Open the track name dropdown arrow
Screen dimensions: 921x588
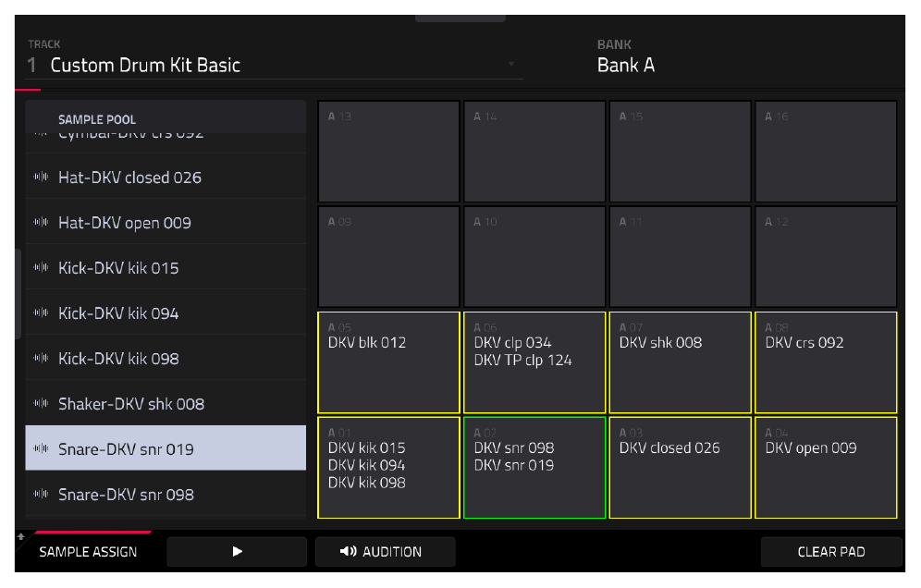511,64
